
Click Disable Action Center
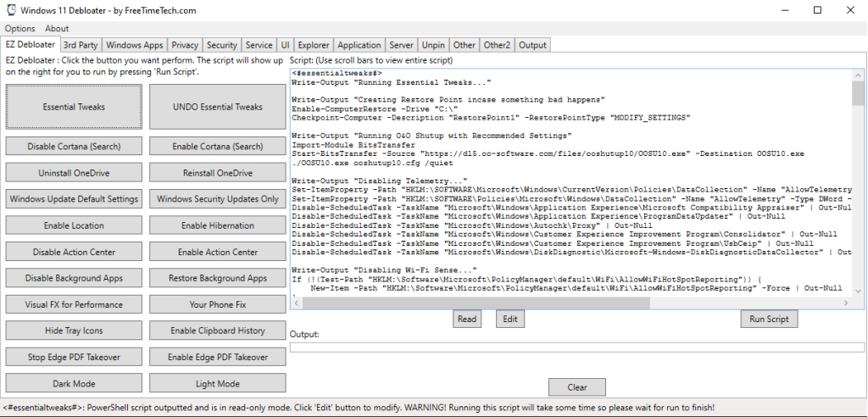[x=75, y=252]
